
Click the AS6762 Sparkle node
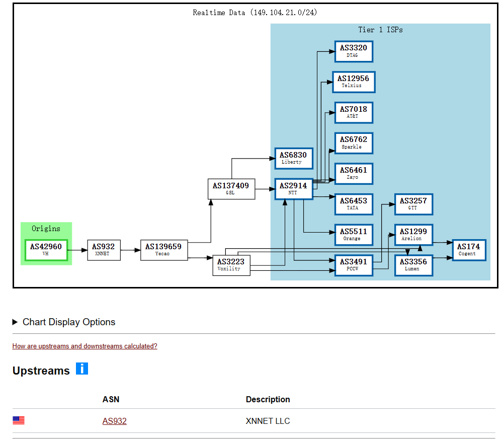(x=354, y=143)
